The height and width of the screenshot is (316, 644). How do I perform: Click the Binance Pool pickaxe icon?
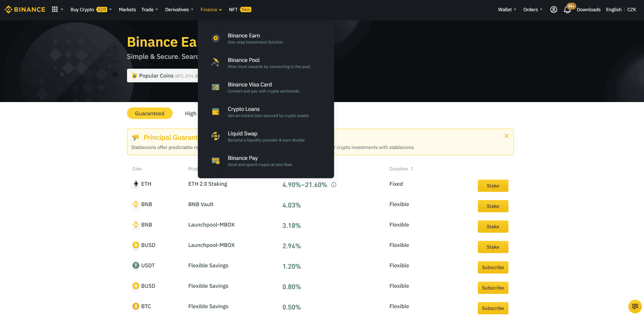click(215, 63)
